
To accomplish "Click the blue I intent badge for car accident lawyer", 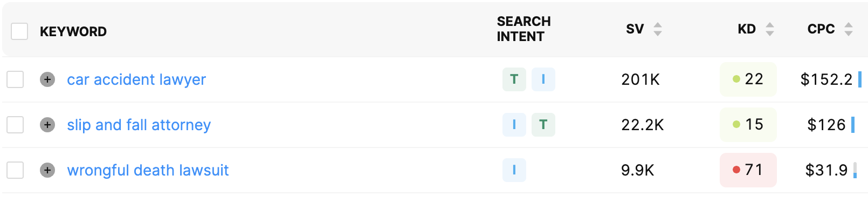I will [543, 79].
